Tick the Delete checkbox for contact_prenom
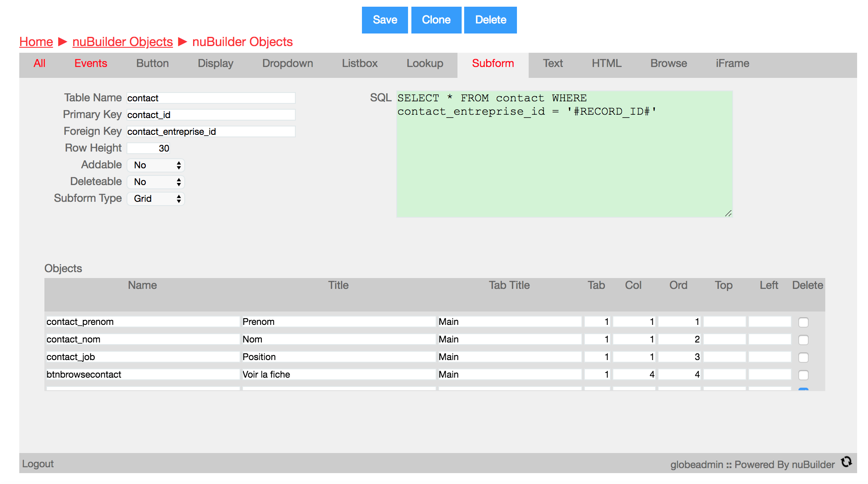Image resolution: width=868 pixels, height=484 pixels. [803, 322]
